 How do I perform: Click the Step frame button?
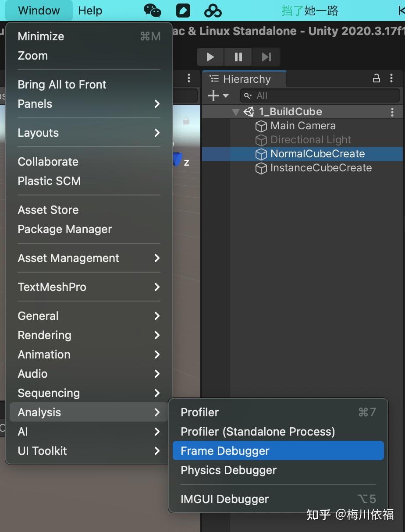point(266,57)
